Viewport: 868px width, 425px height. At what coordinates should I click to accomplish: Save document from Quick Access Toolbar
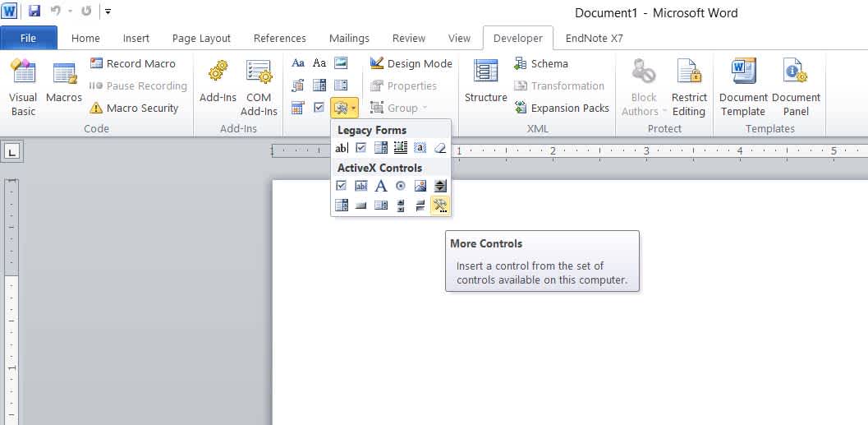34,11
